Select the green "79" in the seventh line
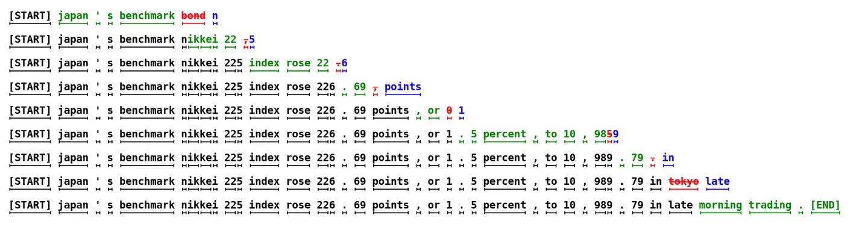The image size is (868, 230). click(637, 158)
